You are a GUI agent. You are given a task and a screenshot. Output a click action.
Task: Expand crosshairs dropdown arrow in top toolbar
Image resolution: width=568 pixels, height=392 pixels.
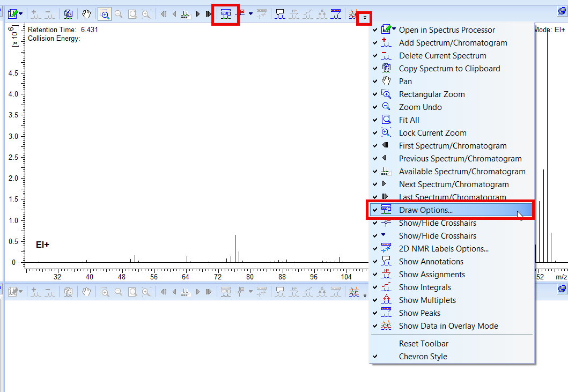coord(250,14)
